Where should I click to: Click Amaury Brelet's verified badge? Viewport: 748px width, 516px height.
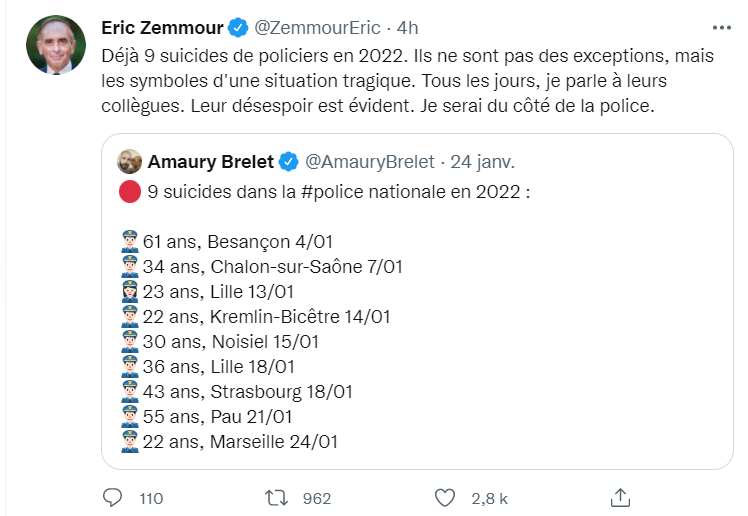coord(288,161)
